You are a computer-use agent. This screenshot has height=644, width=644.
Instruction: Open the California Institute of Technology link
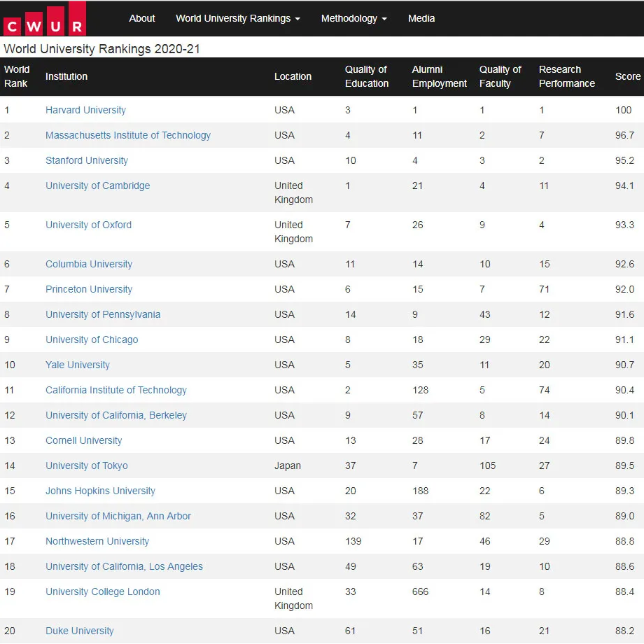click(115, 390)
